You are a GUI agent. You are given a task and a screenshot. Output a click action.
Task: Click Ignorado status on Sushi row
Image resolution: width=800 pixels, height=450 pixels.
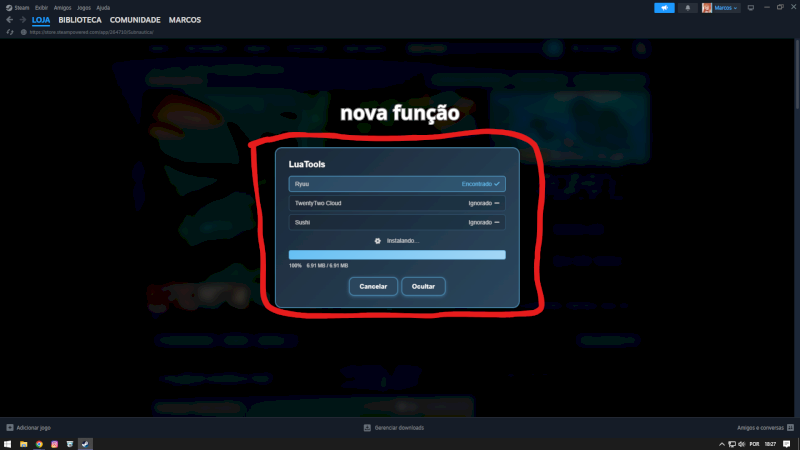(x=484, y=222)
